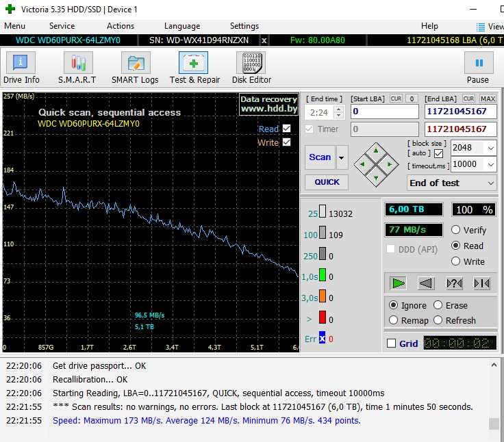This screenshot has width=504, height=442.
Task: Open the Service menu
Action: pos(62,26)
